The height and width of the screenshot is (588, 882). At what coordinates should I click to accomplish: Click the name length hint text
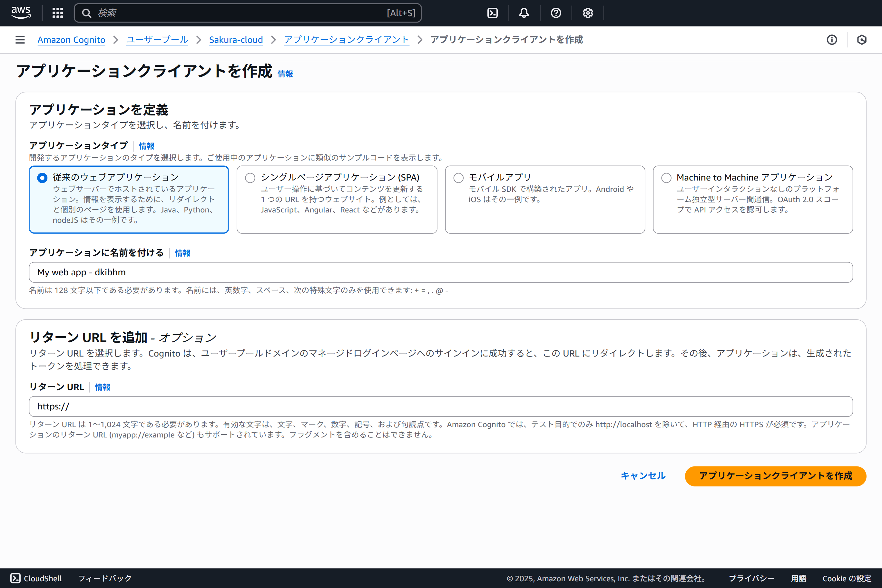[239, 290]
